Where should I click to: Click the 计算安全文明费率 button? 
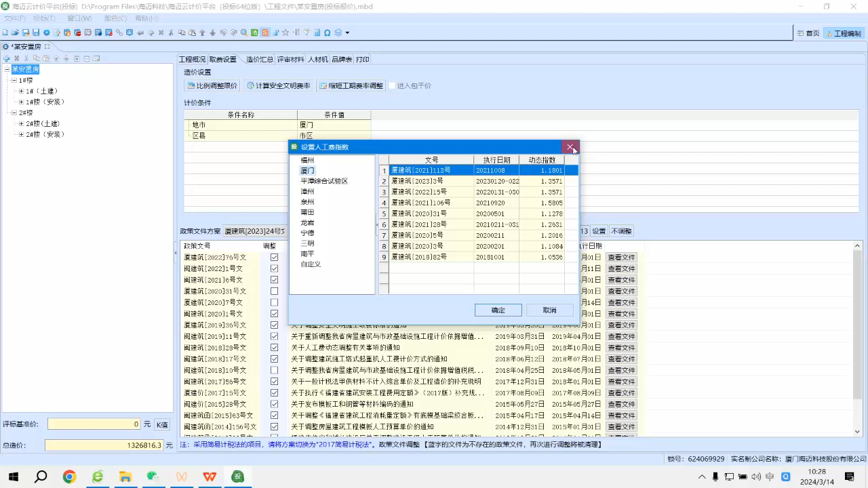[x=278, y=85]
